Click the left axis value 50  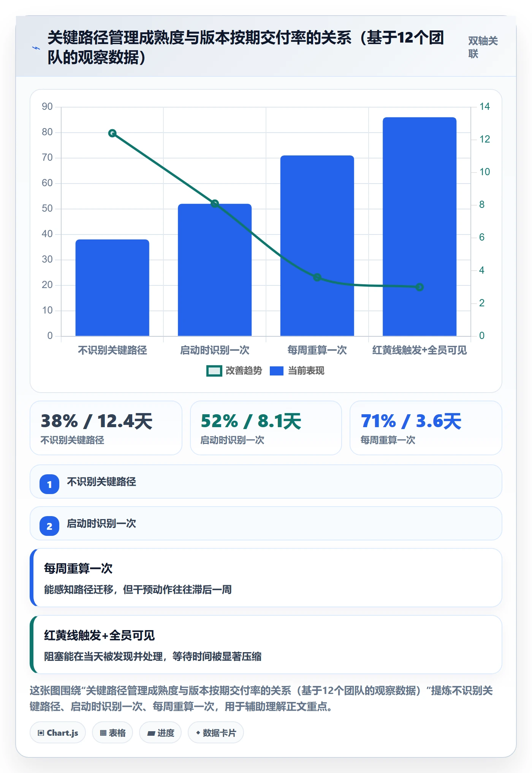[47, 208]
